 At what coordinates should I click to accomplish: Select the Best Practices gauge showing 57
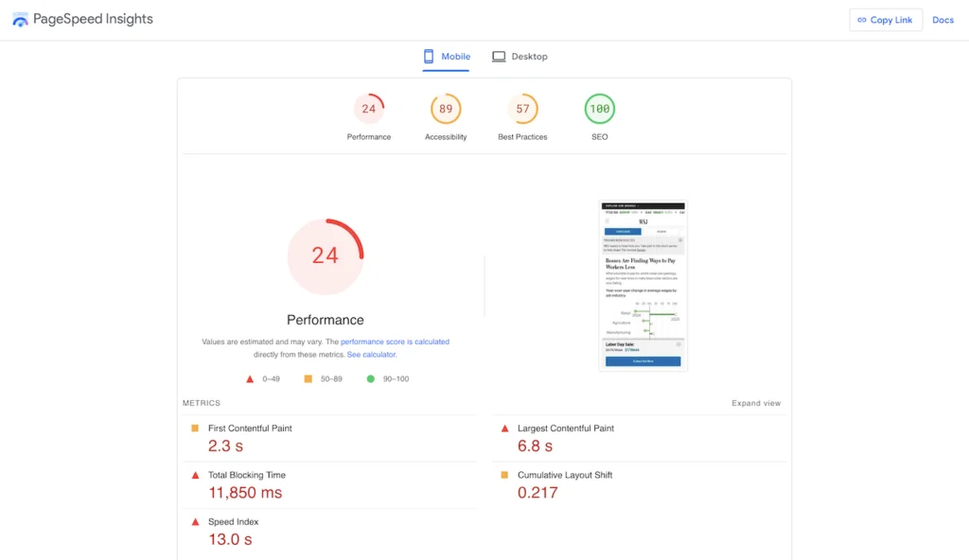coord(522,109)
